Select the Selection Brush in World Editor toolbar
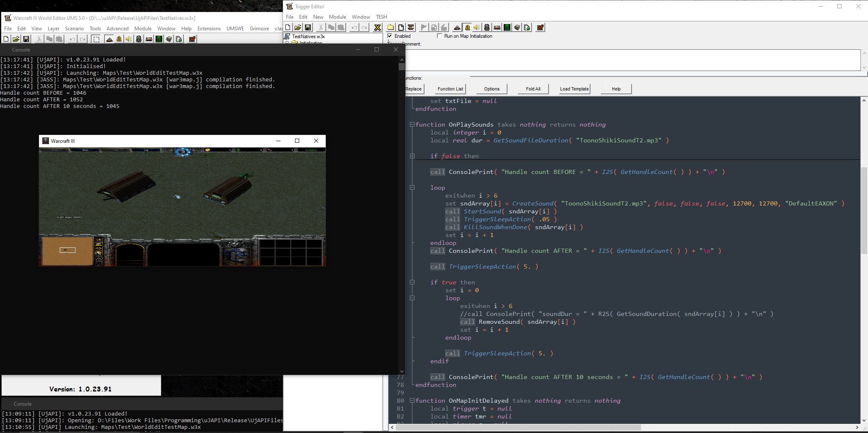Viewport: 868px width, 433px height. pos(96,39)
